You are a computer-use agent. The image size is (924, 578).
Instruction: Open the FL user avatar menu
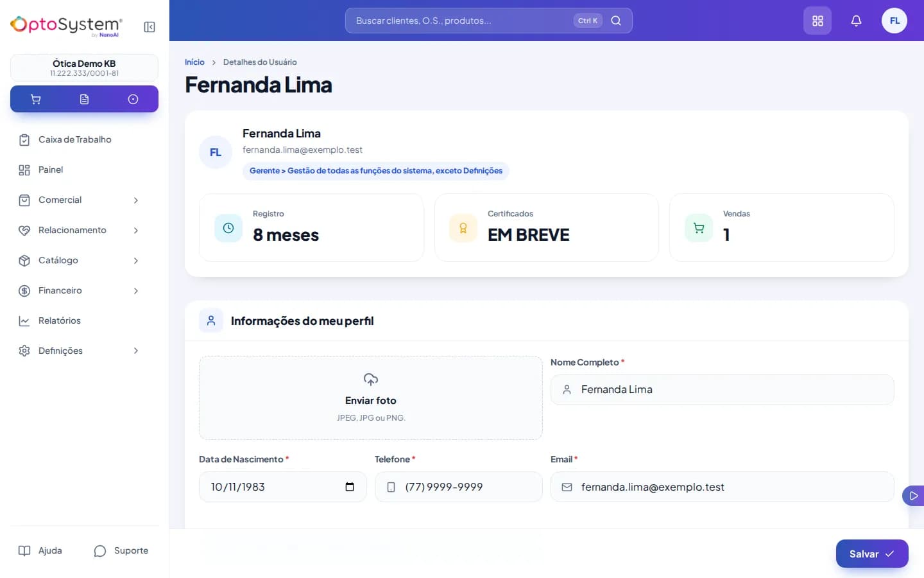tap(894, 21)
